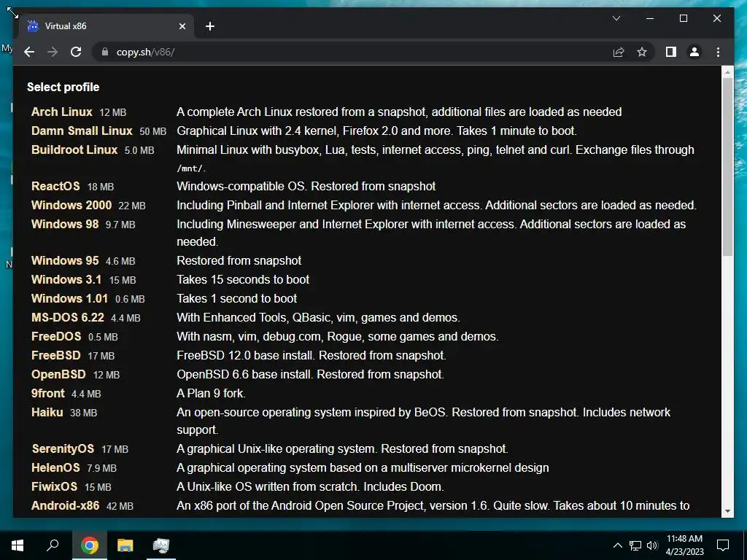Select MS-DOS 6.22 profile

[68, 318]
